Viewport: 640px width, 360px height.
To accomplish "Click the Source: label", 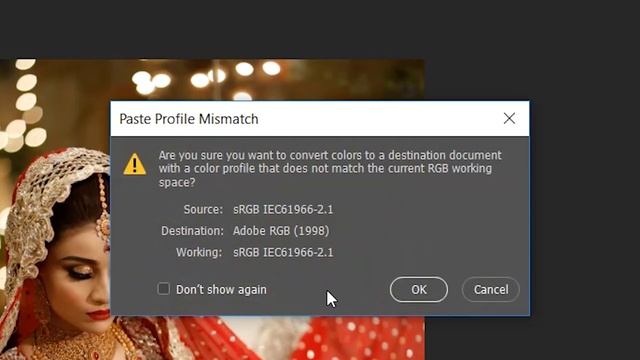I will 203,210.
